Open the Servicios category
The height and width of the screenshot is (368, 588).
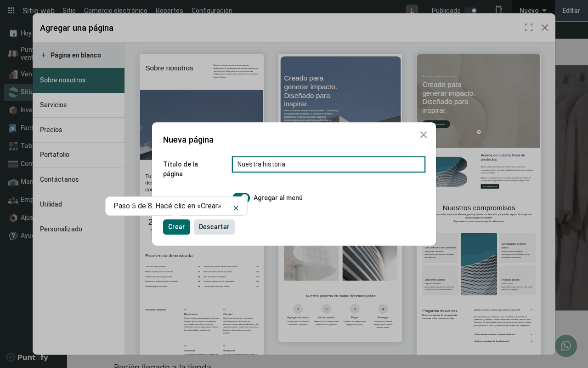point(79,105)
